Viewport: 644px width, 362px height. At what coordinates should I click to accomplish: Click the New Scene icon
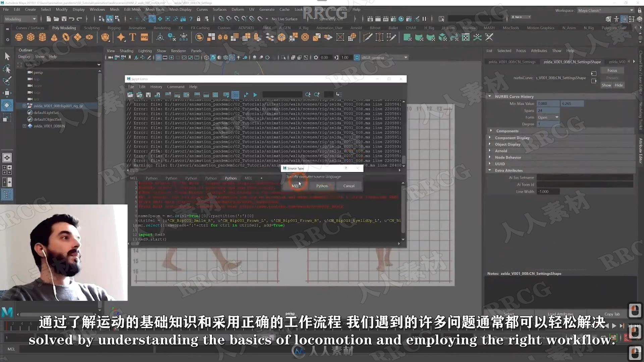point(49,19)
